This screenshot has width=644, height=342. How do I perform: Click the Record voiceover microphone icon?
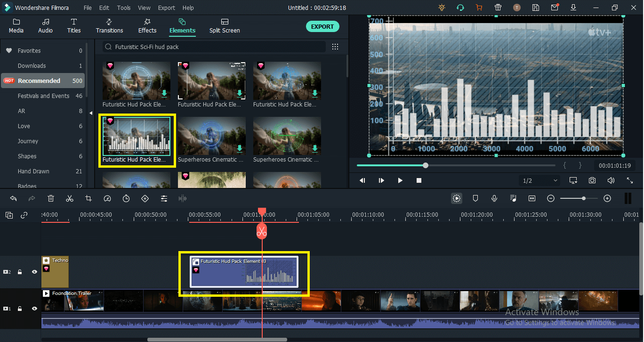[494, 198]
